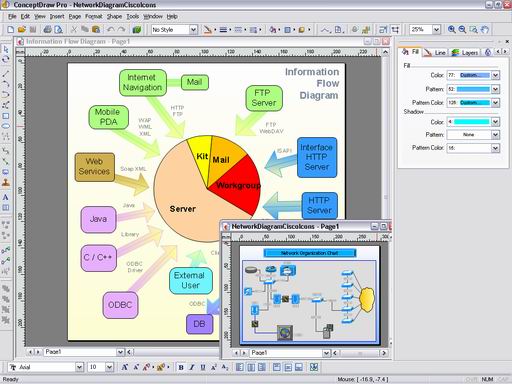The width and height of the screenshot is (512, 384).
Task: Open print preview from toolbar
Action: 58,30
